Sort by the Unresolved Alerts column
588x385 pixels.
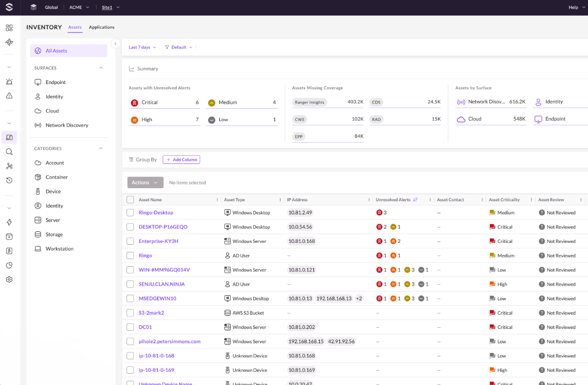coord(416,200)
